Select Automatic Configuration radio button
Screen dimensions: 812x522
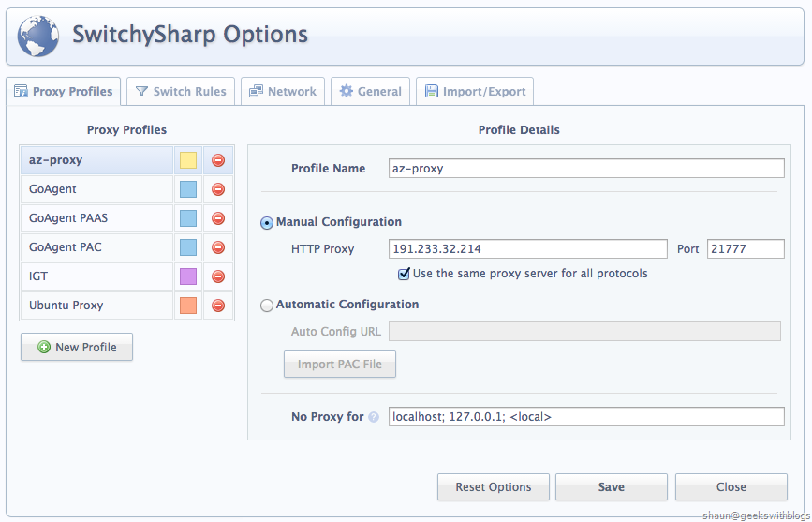pos(267,305)
